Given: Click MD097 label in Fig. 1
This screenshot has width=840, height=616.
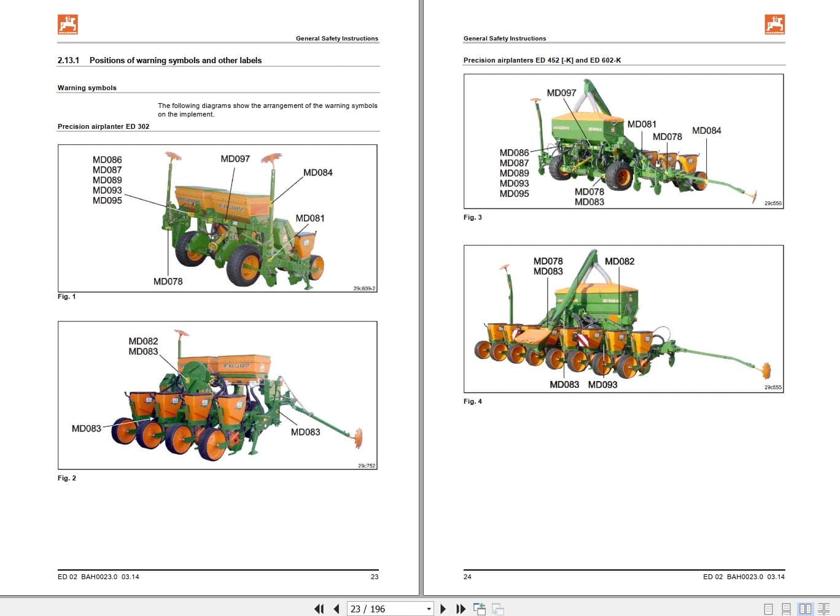Looking at the screenshot, I should 235,159.
